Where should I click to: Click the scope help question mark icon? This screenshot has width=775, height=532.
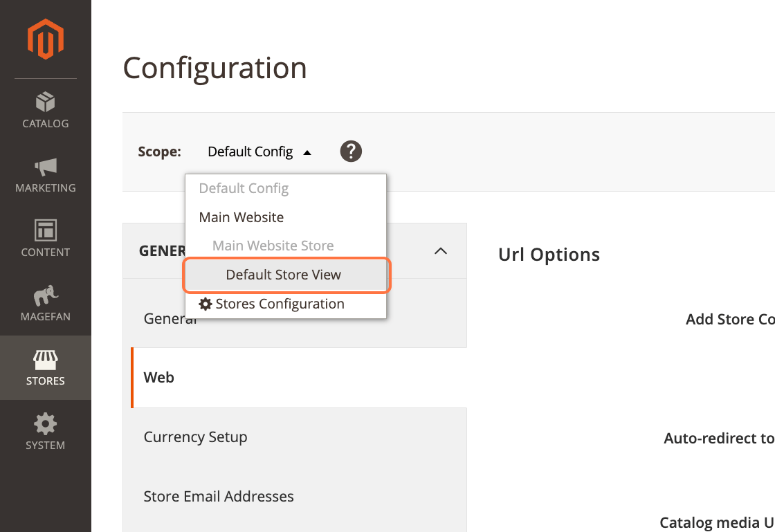tap(351, 151)
